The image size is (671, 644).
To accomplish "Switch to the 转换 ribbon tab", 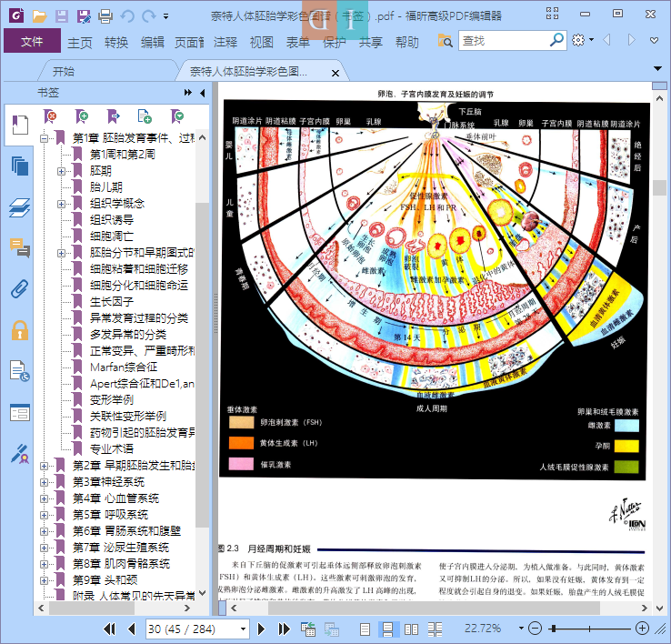I will (x=116, y=43).
